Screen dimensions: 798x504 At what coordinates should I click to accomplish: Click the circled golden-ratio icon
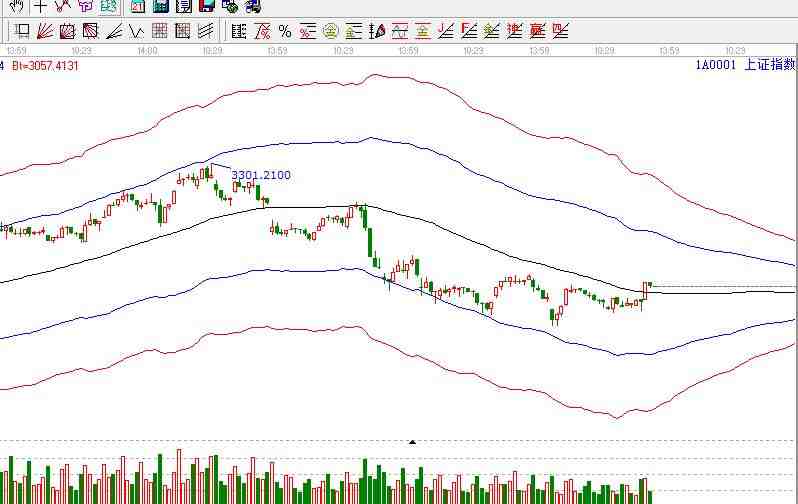[331, 31]
